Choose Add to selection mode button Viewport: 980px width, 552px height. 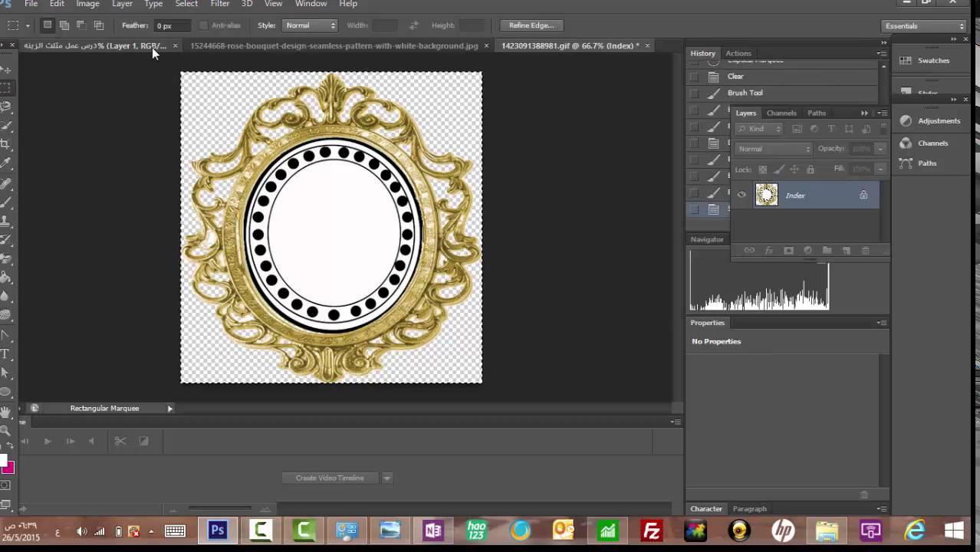[x=64, y=25]
